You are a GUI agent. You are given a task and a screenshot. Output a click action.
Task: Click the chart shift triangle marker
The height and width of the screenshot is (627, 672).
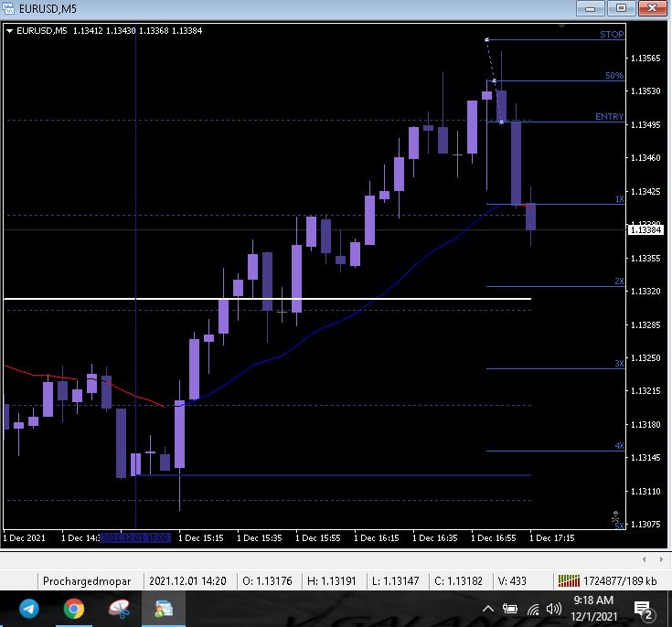561,27
